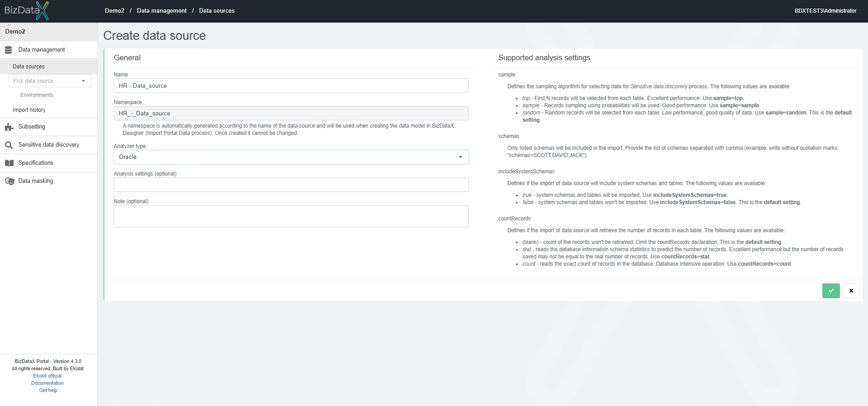Open the Analyzer type Oracle dropdown
868x406 pixels.
pyautogui.click(x=291, y=157)
